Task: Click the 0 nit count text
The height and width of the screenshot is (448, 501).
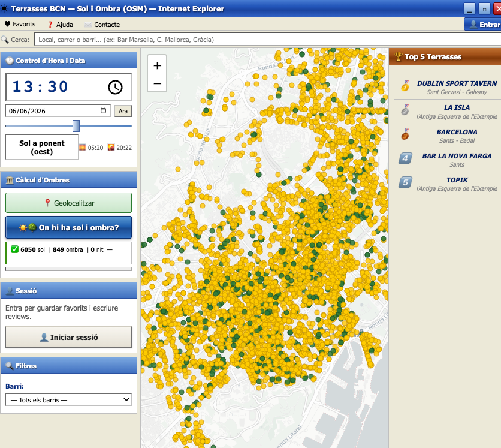Action: click(97, 249)
